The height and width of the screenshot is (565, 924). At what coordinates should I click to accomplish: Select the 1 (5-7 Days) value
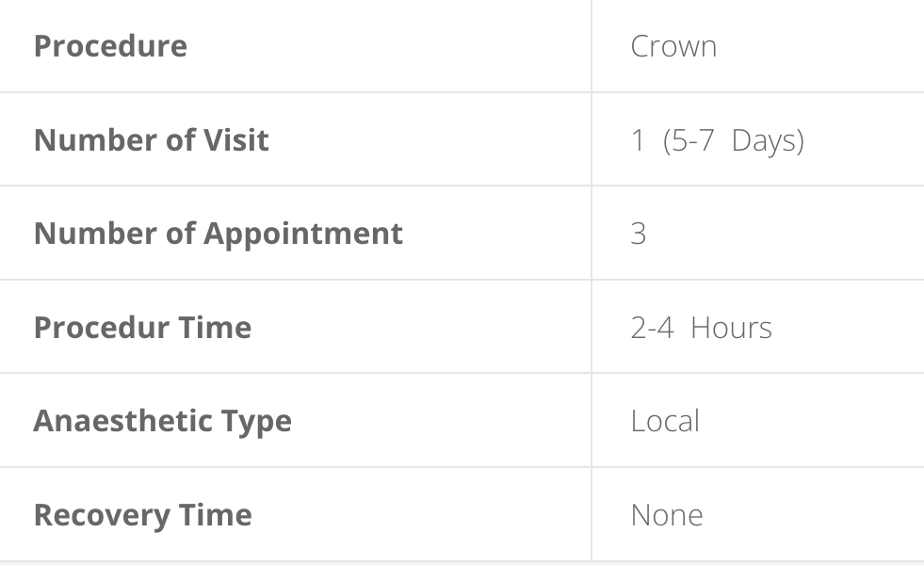[x=717, y=140]
